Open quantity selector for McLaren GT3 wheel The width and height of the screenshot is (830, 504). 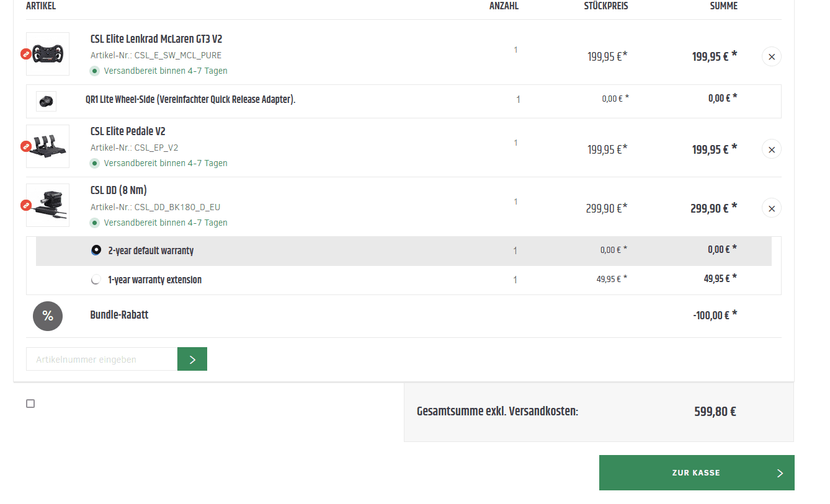point(515,50)
